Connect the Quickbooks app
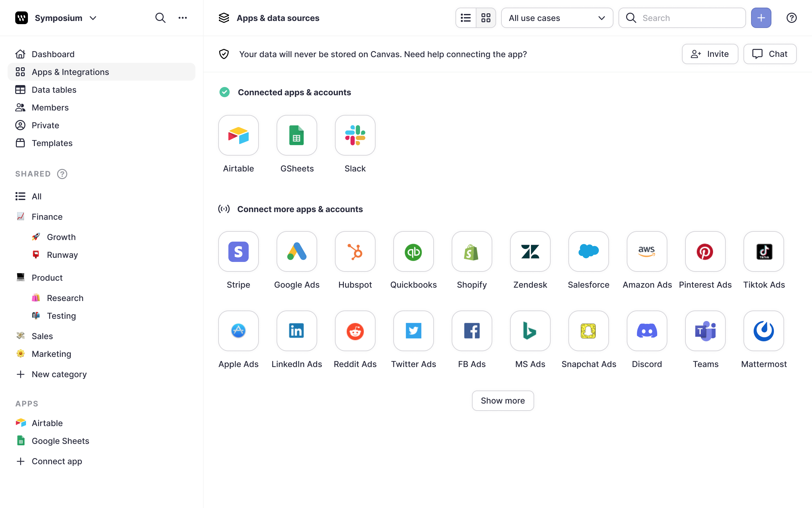 [413, 251]
